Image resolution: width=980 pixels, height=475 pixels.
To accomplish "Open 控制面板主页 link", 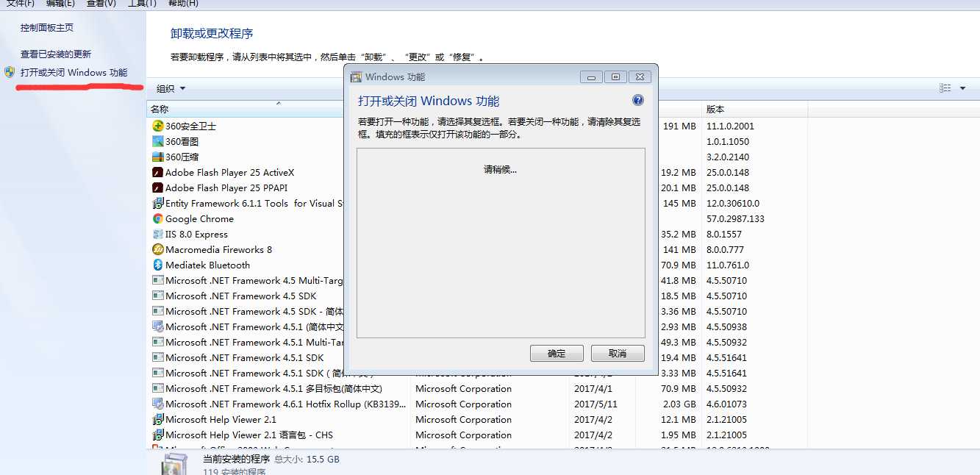I will (47, 27).
